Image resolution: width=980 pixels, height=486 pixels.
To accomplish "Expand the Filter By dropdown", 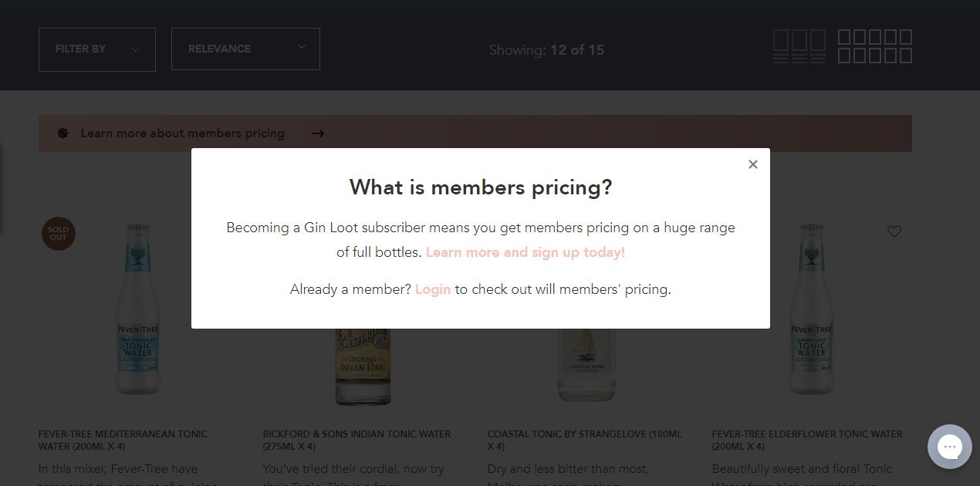I will click(x=97, y=49).
